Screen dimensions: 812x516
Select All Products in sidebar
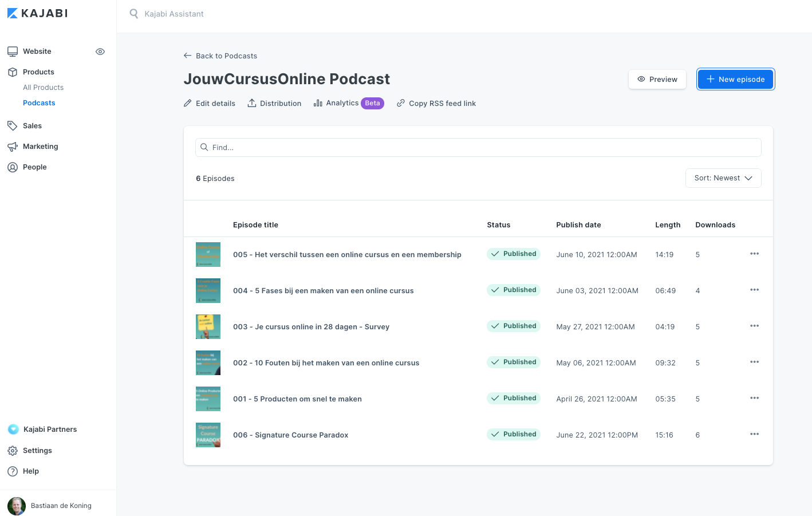tap(44, 88)
